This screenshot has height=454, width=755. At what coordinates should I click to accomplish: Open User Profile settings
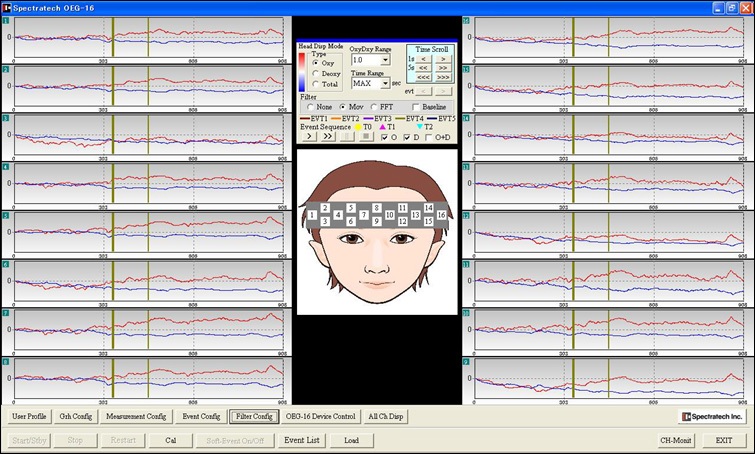point(29,416)
